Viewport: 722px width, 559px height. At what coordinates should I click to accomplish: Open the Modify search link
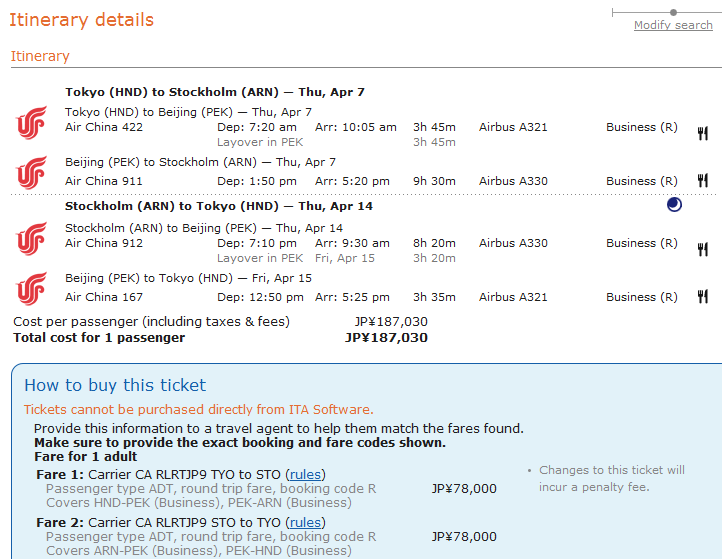pos(673,25)
